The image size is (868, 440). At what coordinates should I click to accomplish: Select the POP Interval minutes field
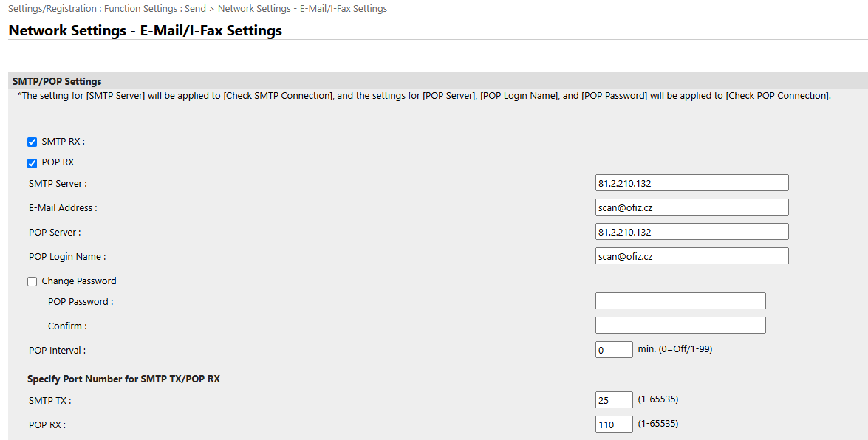(x=613, y=350)
